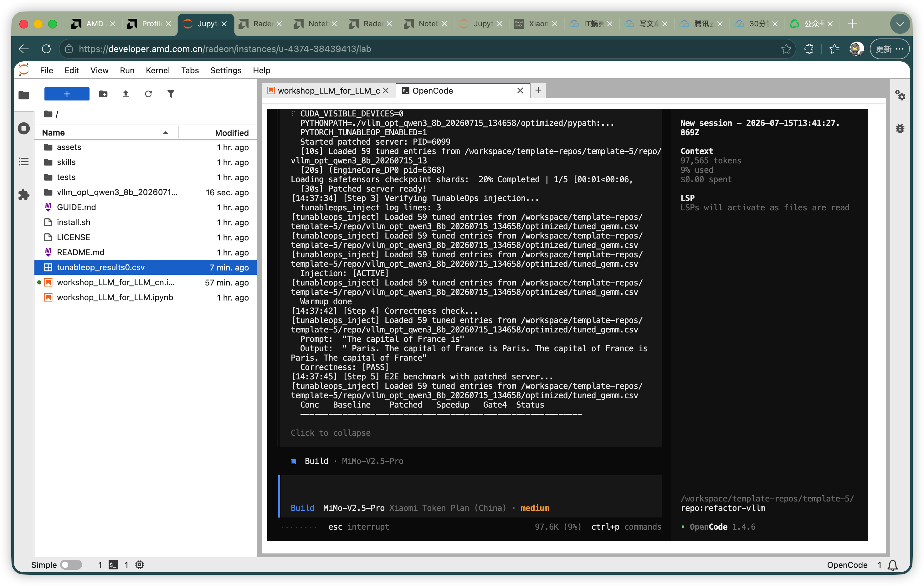
Task: Select install.sh file
Action: pos(146,222)
